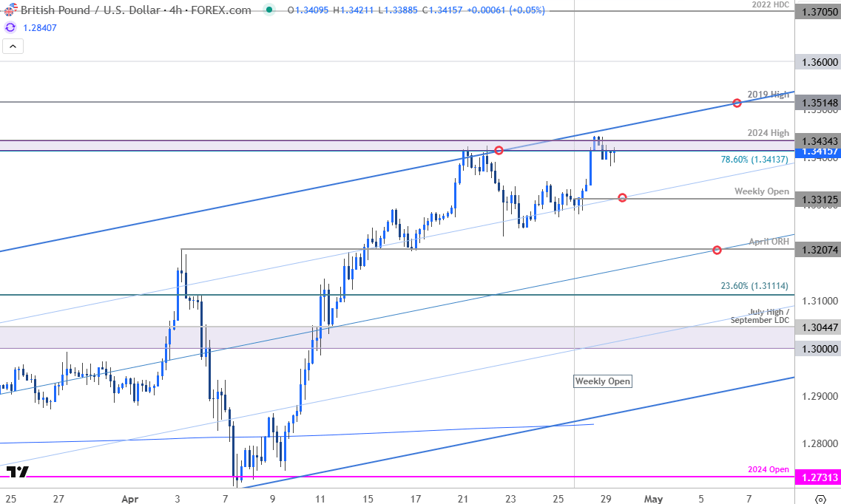The width and height of the screenshot is (841, 504).
Task: Click the 17 date on time axis
Action: (x=415, y=499)
